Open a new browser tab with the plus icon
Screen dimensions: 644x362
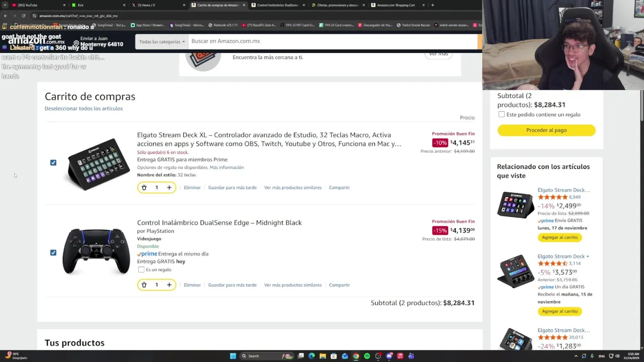[x=433, y=5]
